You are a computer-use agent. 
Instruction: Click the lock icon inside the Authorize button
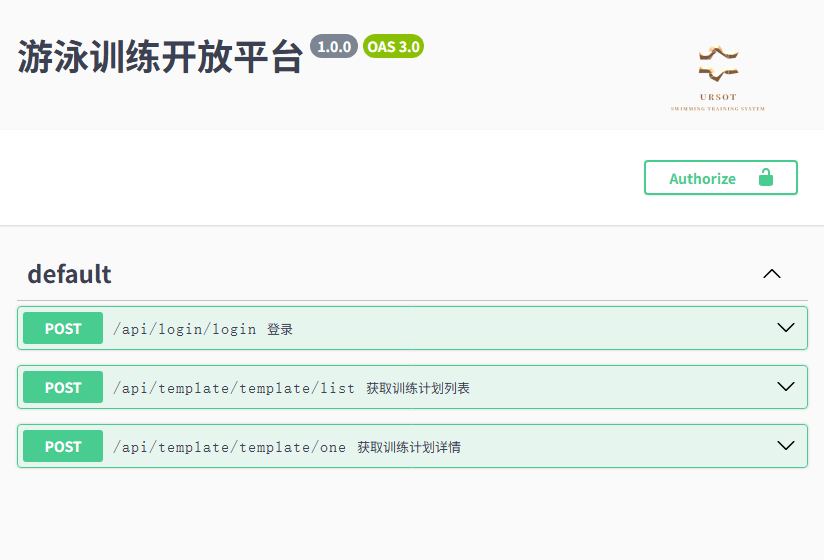pos(766,178)
